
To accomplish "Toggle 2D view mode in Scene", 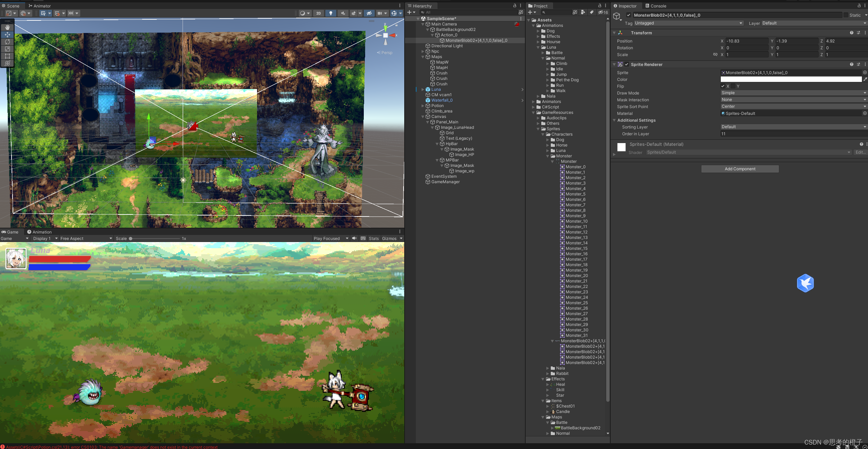I will [318, 13].
